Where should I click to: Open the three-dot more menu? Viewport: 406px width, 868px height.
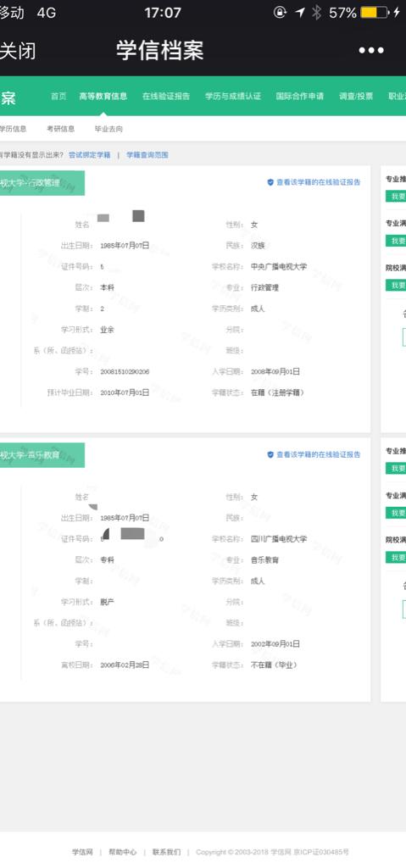(371, 50)
